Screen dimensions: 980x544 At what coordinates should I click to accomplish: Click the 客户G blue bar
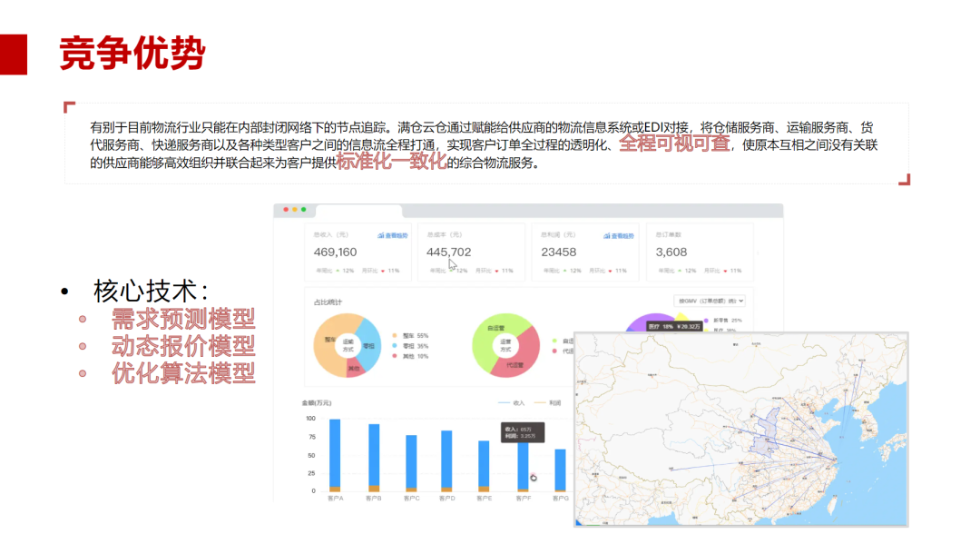(560, 470)
